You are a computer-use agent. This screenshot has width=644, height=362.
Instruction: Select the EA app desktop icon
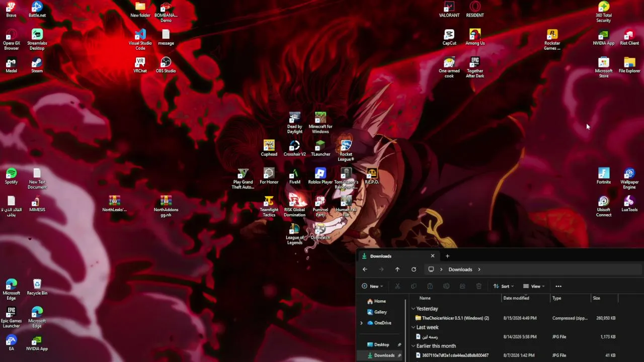(x=11, y=342)
